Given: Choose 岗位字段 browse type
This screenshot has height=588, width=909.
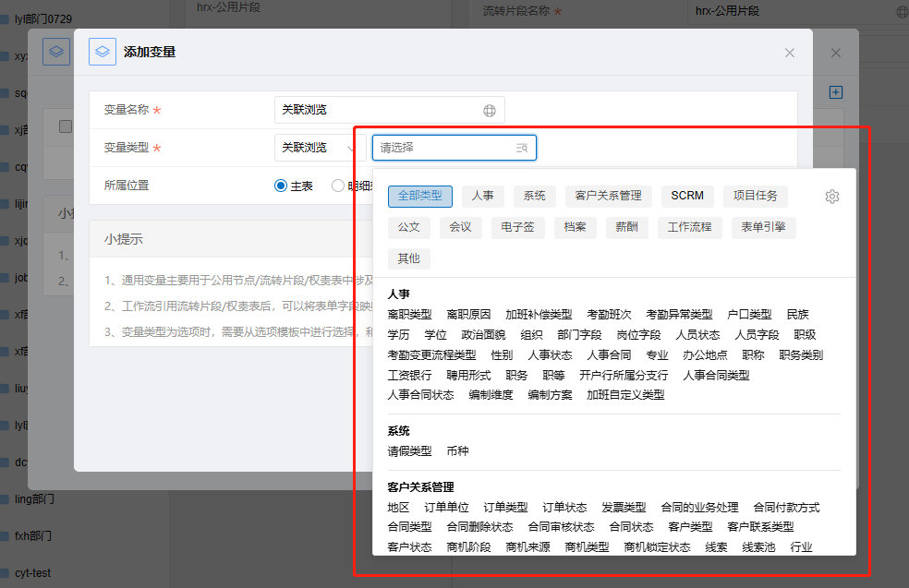Looking at the screenshot, I should pos(638,335).
